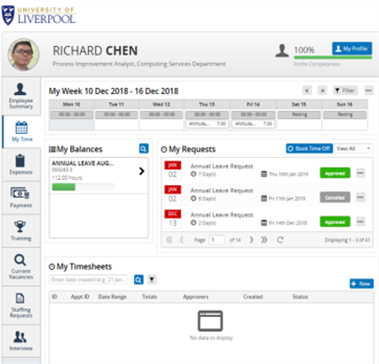
Task: Search balances with magnifier in My Balances
Action: coord(144,149)
